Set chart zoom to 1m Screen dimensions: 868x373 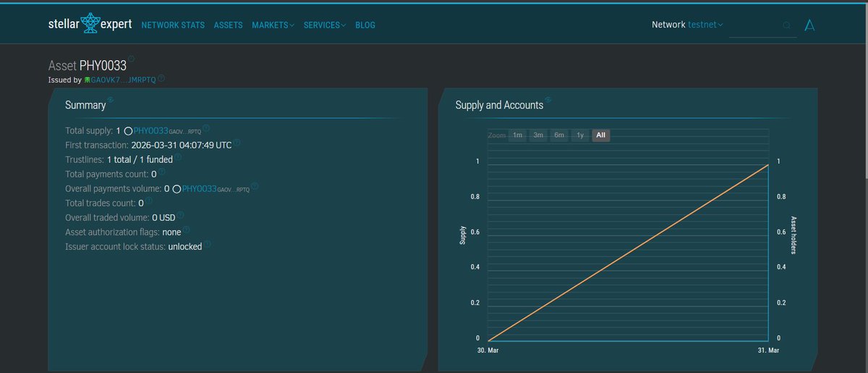coord(518,135)
